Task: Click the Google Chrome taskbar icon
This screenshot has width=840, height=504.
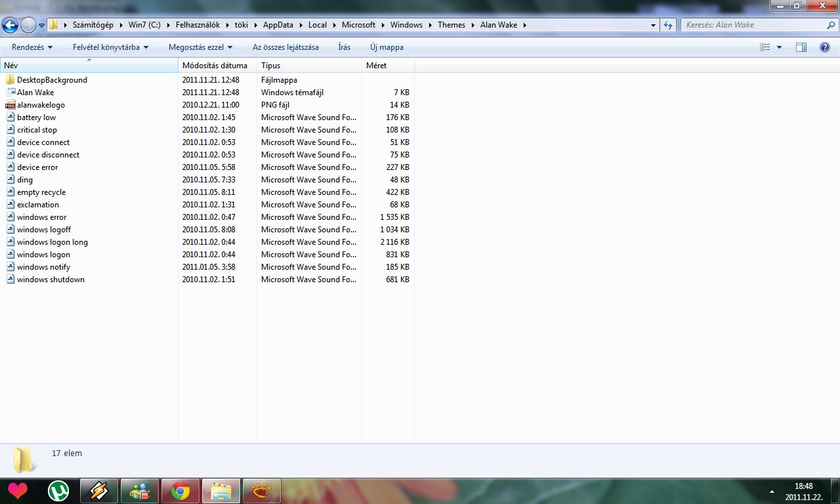Action: 180,491
